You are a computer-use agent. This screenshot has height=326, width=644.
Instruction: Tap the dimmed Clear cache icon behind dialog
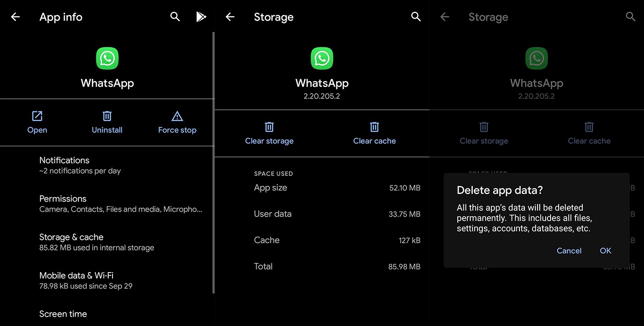click(x=589, y=127)
